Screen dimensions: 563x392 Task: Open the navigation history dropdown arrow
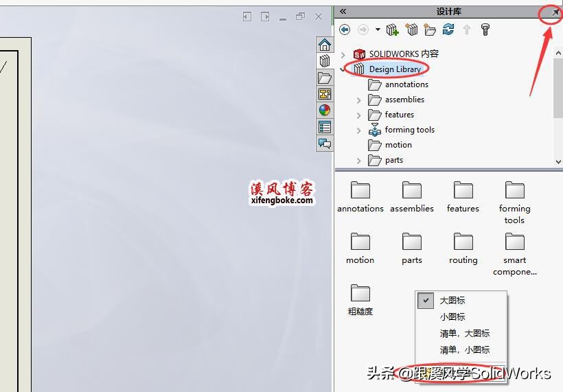pyautogui.click(x=378, y=30)
